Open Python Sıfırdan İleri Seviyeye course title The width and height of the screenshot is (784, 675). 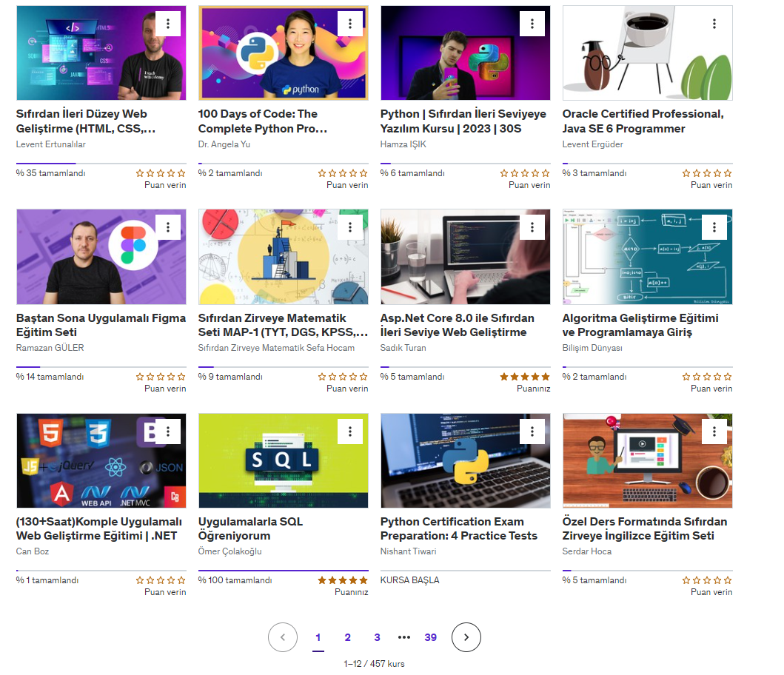pos(463,121)
